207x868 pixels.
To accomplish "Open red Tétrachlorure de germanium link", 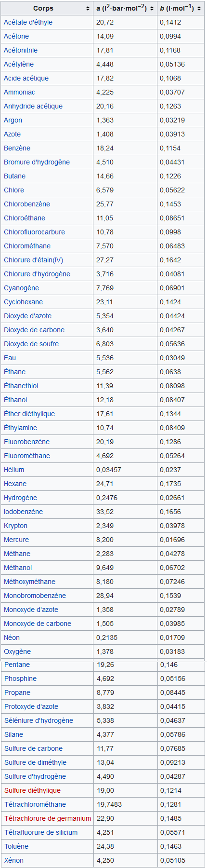I will [x=48, y=818].
